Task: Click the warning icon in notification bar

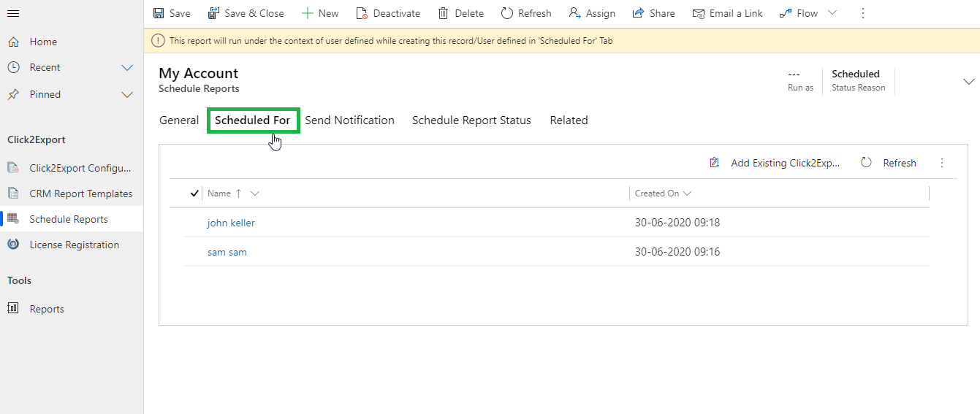Action: coord(158,41)
